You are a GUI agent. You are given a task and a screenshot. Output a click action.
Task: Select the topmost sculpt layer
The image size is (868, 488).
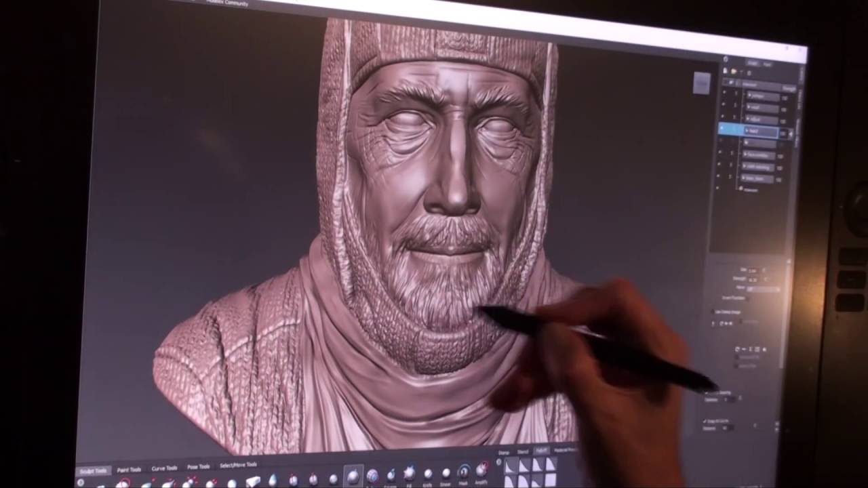point(763,96)
